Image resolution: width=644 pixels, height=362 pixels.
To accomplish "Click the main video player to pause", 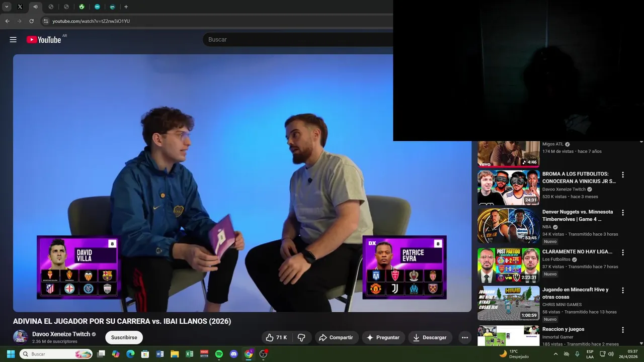I will pos(242,183).
